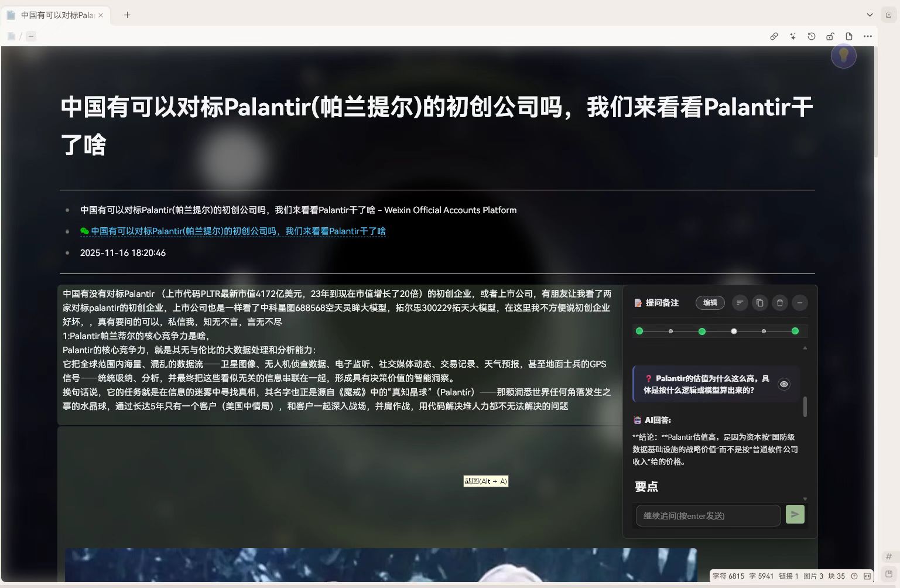The image size is (900, 588).
Task: Open a new browser tab
Action: [127, 15]
